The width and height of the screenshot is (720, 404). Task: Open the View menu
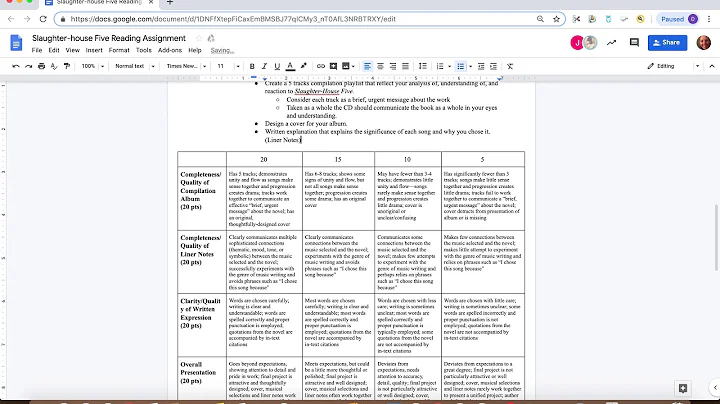(x=73, y=50)
